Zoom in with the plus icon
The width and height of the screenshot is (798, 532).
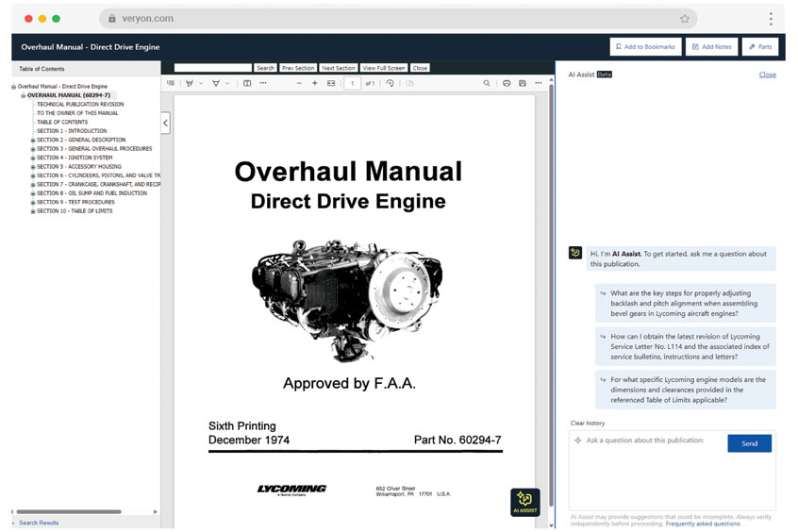click(x=314, y=83)
